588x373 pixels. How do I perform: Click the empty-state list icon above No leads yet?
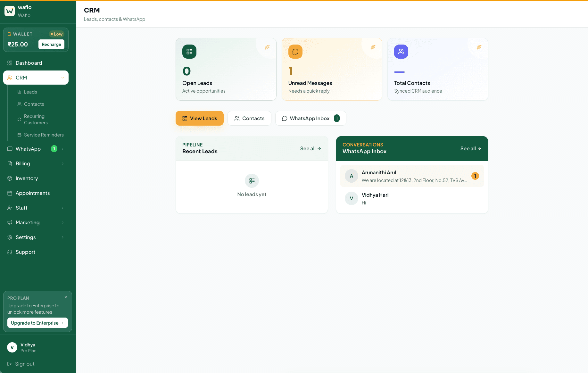point(252,181)
